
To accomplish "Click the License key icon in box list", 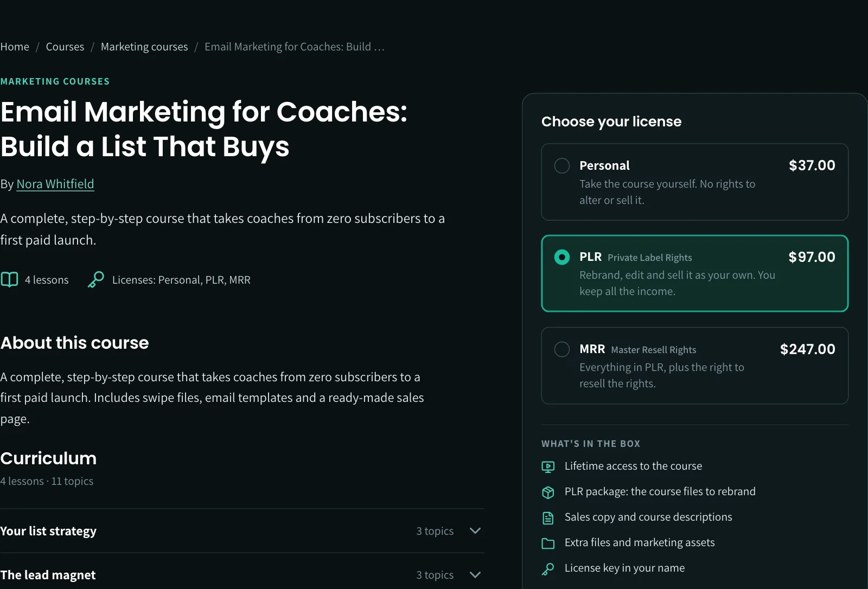I will [548, 568].
